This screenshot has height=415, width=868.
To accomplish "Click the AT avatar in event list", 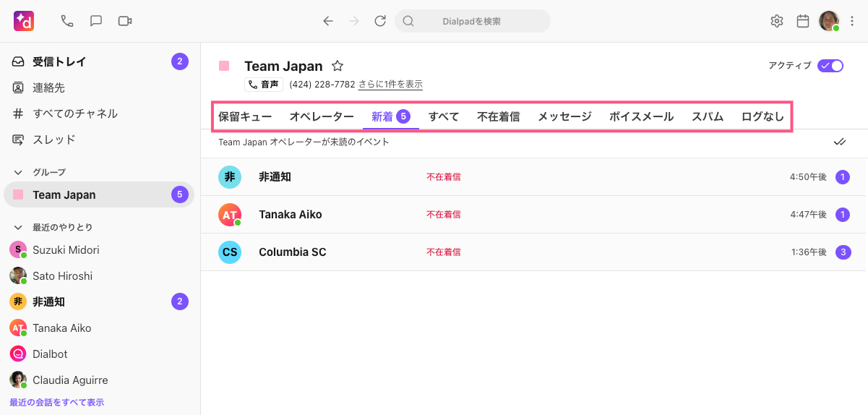I will point(230,215).
